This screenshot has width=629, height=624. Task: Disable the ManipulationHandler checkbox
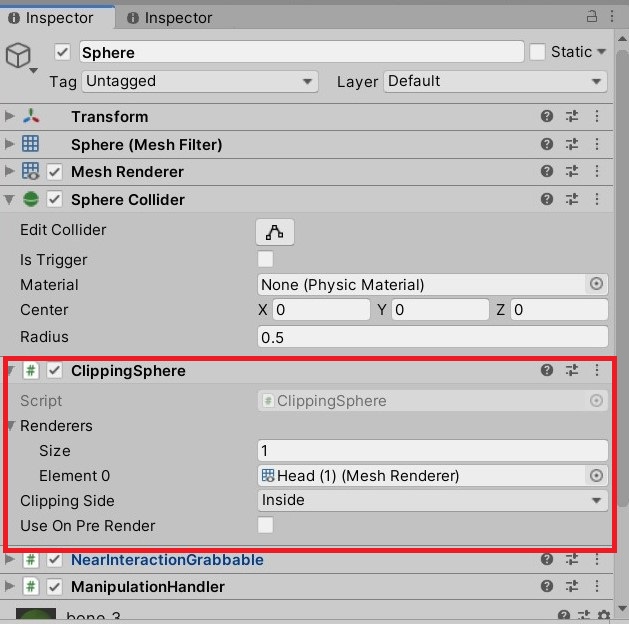pyautogui.click(x=55, y=587)
